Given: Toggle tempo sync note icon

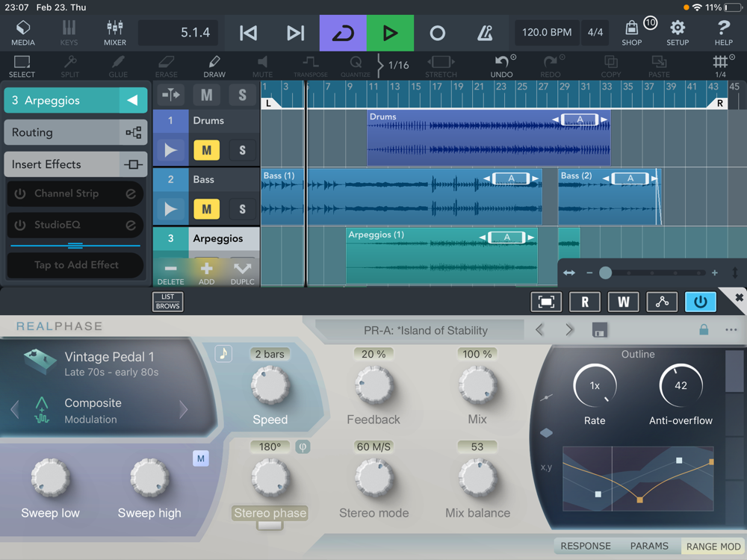Looking at the screenshot, I should tap(223, 353).
